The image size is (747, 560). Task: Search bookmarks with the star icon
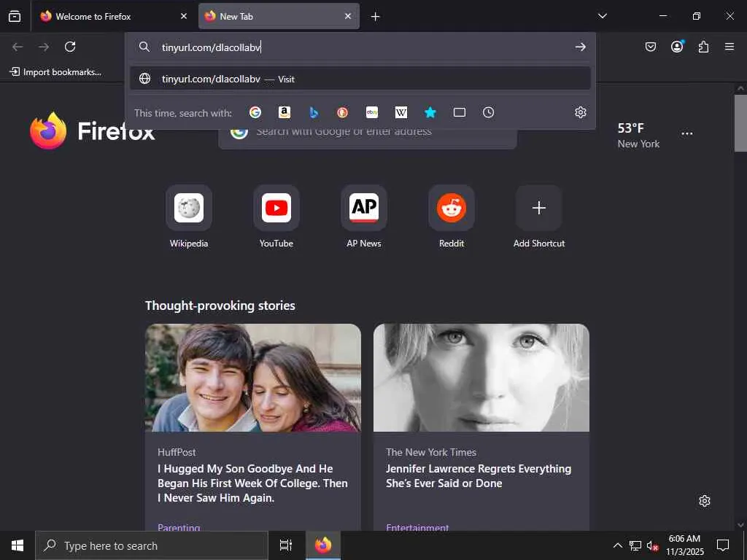click(x=430, y=112)
